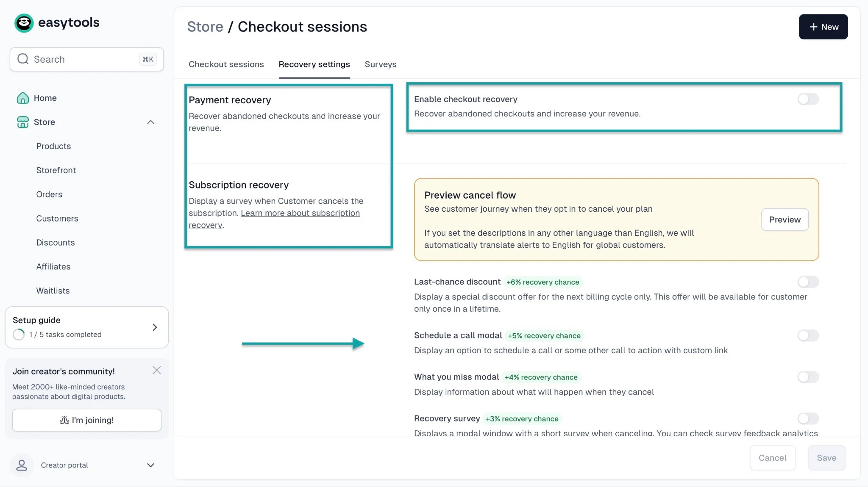The width and height of the screenshot is (868, 487).
Task: Click the magnifier icon in search box
Action: [x=23, y=59]
